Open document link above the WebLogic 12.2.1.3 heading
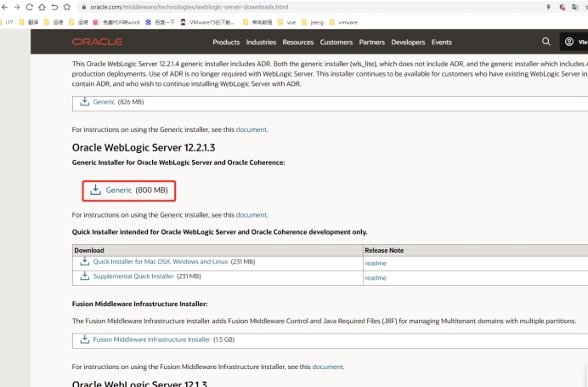 252,129
